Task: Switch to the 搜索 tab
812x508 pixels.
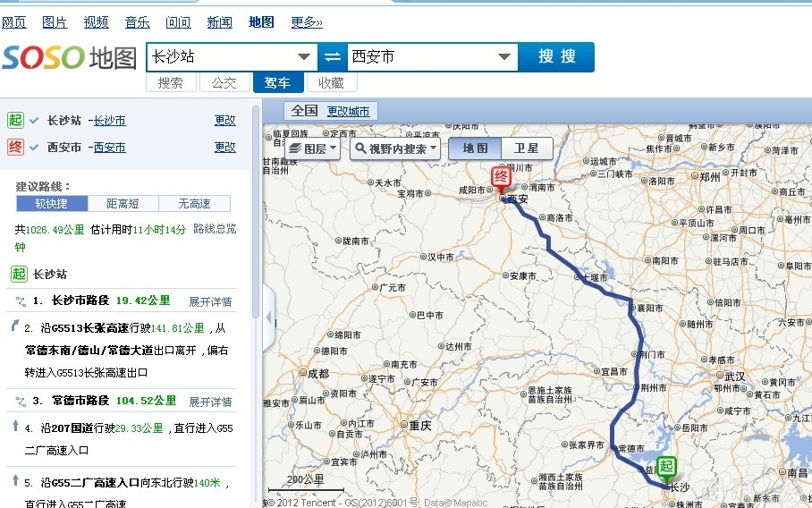Action: click(171, 83)
